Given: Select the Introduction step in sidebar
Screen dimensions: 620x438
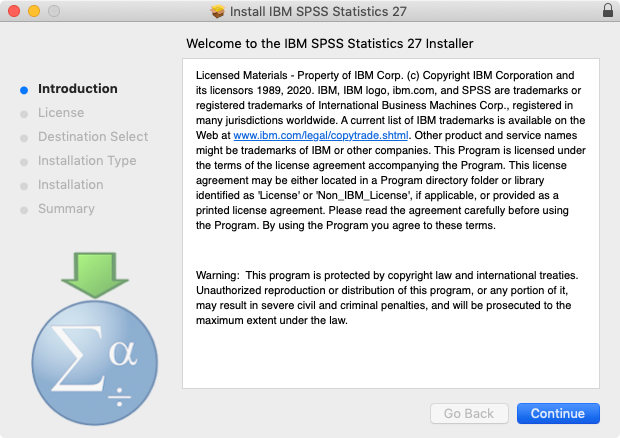Looking at the screenshot, I should (78, 89).
